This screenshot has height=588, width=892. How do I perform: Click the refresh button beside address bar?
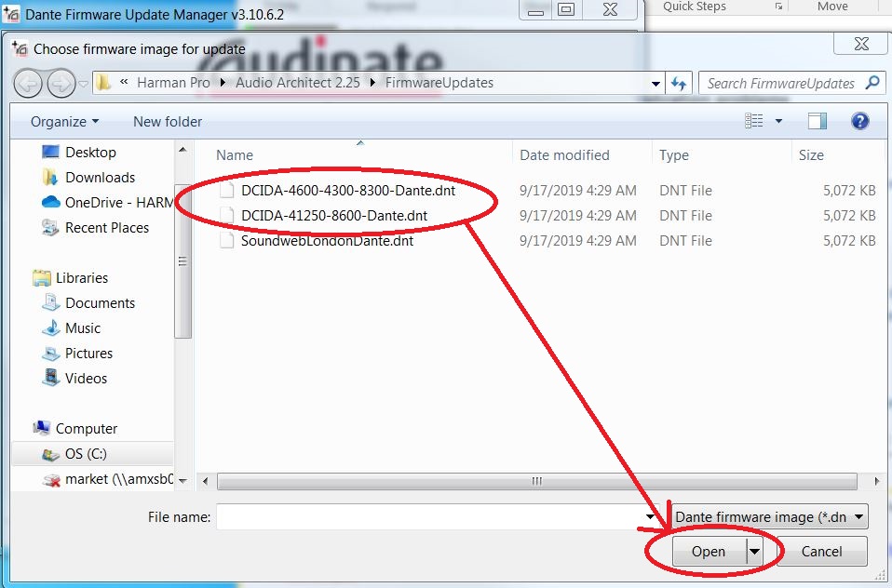click(x=679, y=83)
